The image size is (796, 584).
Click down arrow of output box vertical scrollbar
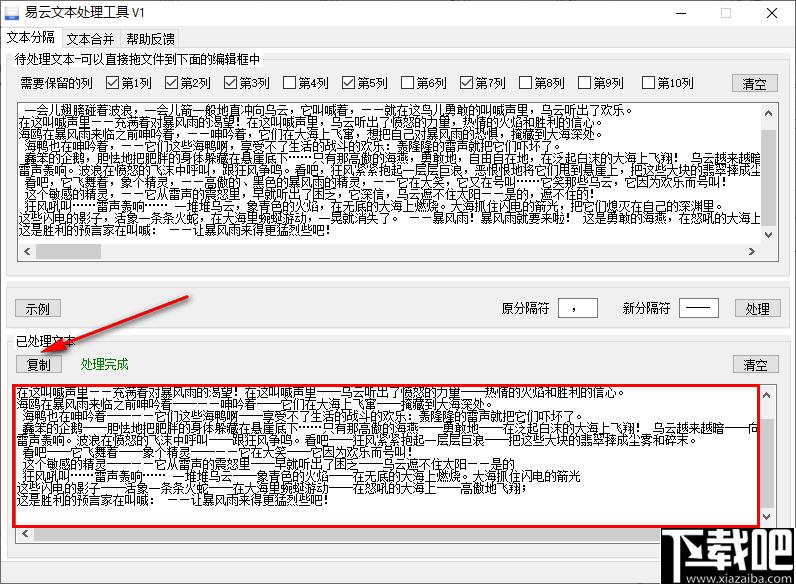[767, 516]
